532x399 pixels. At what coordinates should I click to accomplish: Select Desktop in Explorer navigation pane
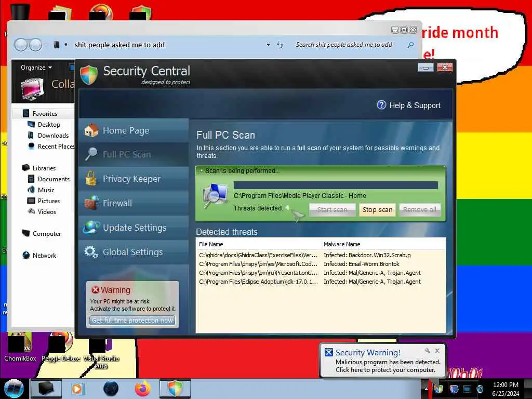[x=48, y=125]
